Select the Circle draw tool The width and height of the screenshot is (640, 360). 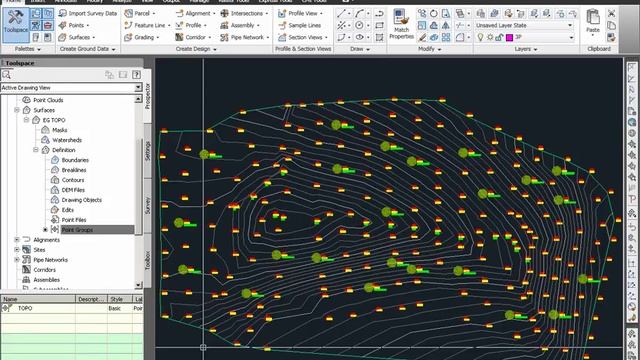[359, 25]
